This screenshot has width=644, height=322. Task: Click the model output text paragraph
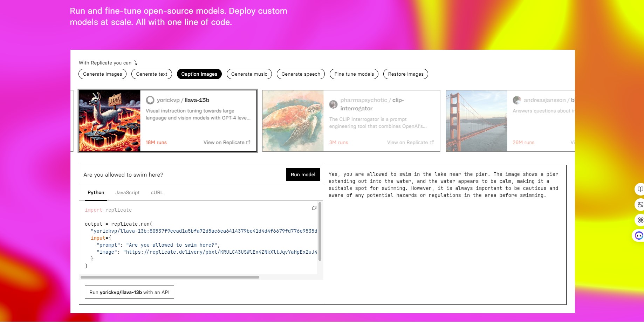[443, 185]
